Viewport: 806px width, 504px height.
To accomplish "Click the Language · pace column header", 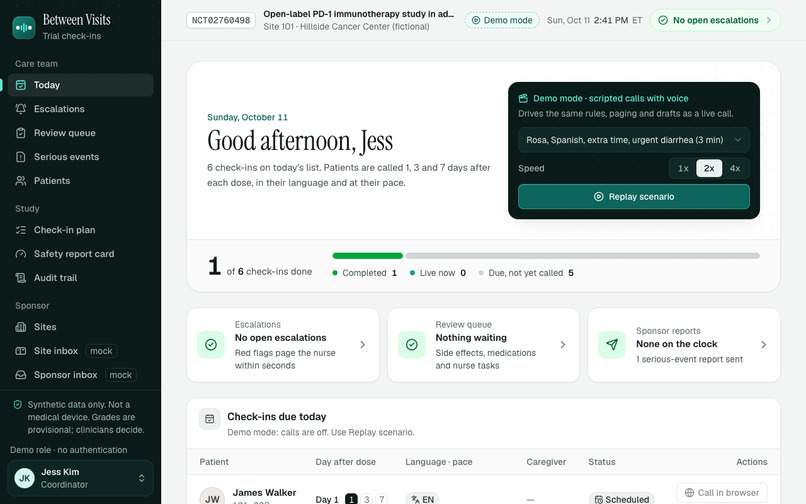I will tap(438, 462).
